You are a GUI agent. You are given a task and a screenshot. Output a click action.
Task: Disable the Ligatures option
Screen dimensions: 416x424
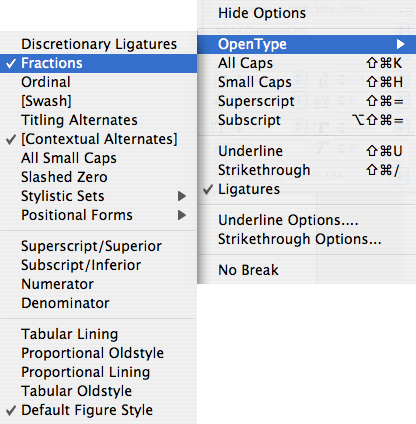tap(307, 189)
